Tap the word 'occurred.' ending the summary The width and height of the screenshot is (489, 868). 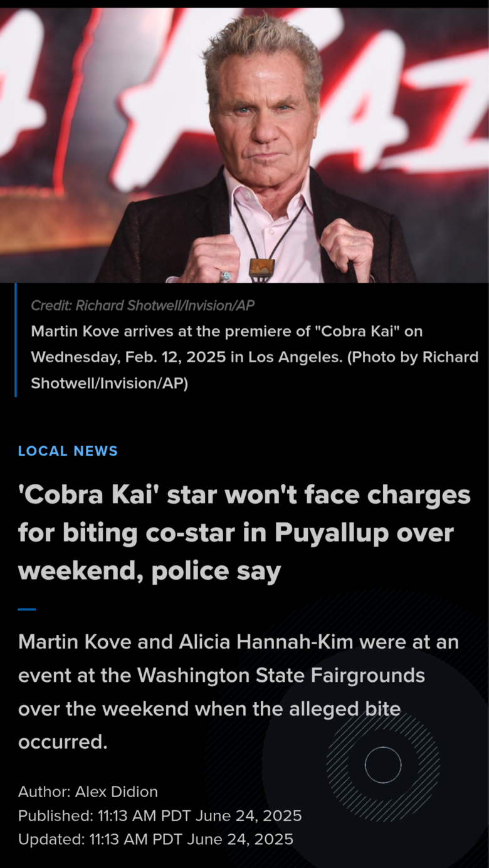click(x=63, y=743)
